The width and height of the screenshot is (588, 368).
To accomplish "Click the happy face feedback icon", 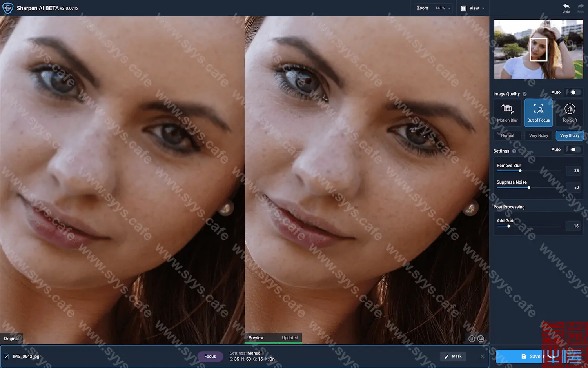I will point(472,339).
